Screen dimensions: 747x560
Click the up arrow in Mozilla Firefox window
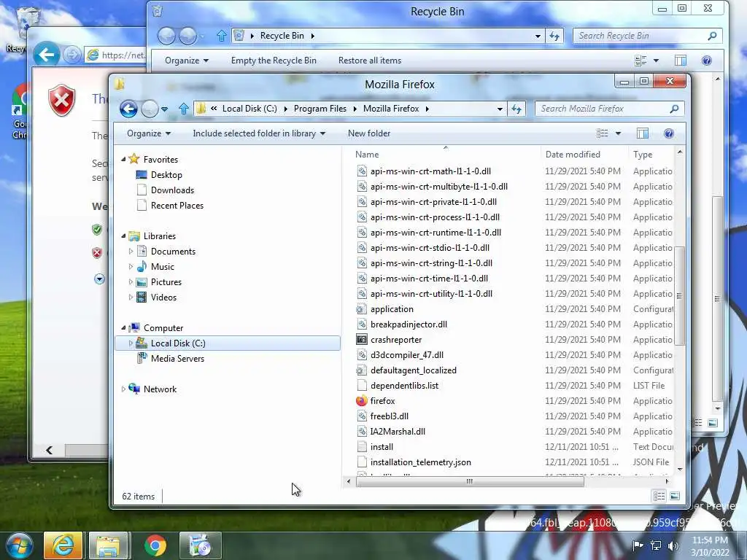183,109
